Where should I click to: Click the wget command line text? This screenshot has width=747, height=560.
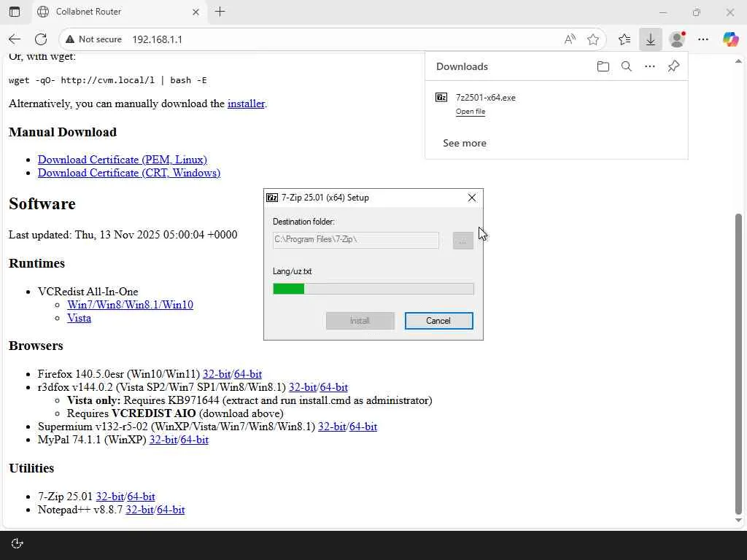(108, 80)
